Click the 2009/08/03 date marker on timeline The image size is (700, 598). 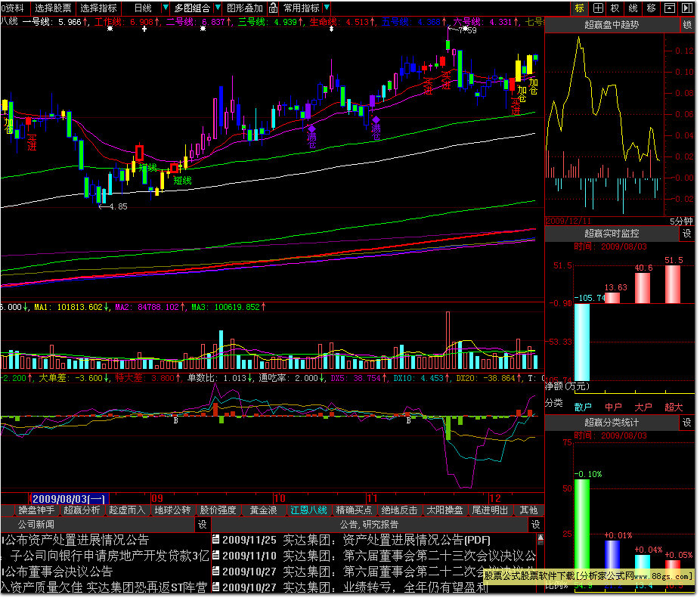(x=69, y=498)
